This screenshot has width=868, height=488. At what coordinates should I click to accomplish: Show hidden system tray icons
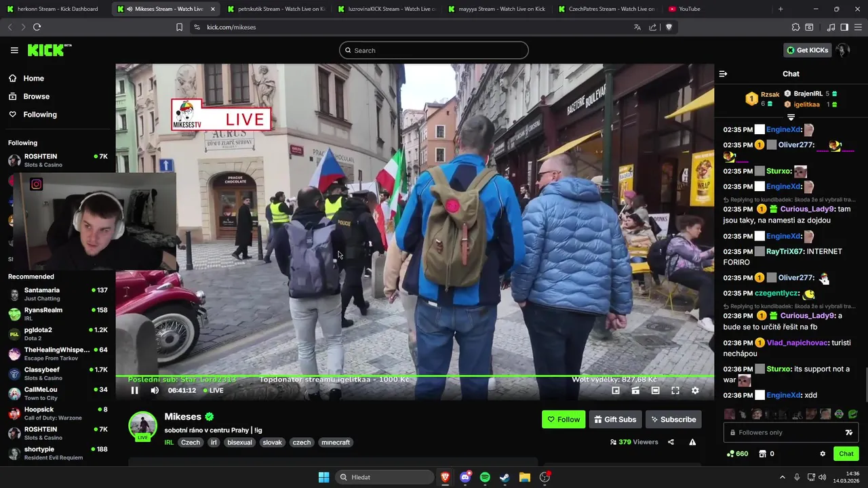[782, 477]
